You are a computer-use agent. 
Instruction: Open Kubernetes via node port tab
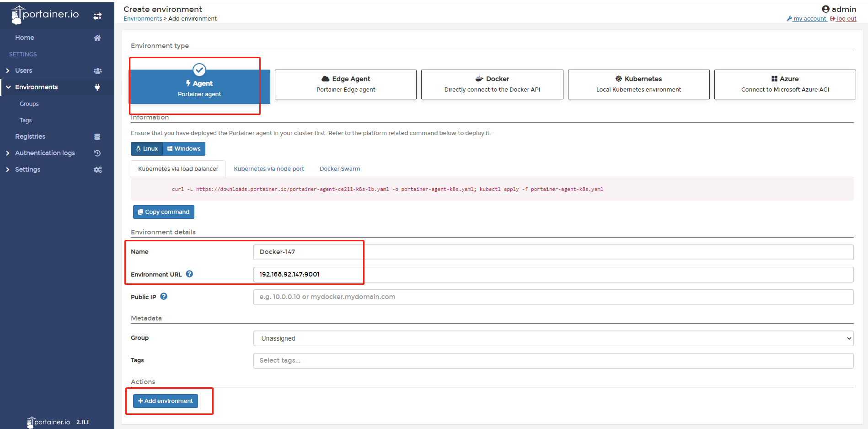point(269,169)
